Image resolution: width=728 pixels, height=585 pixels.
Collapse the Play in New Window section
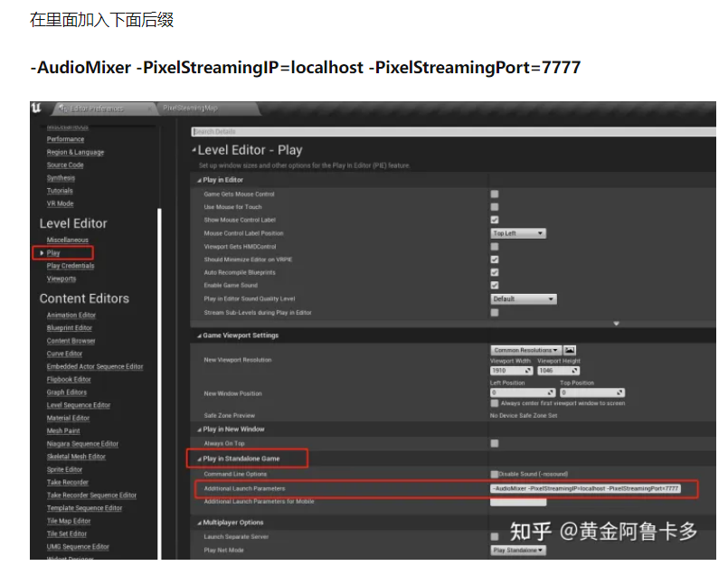(199, 429)
